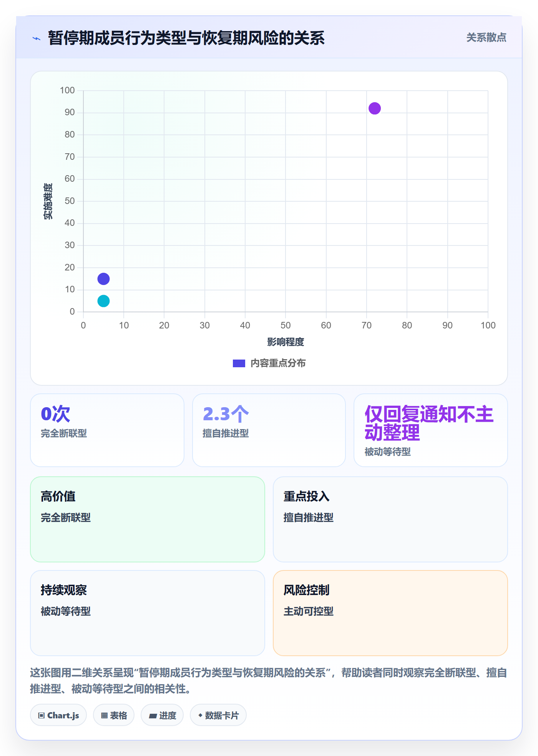Open the 2.3个 擅自推进型 stat card

pyautogui.click(x=269, y=430)
